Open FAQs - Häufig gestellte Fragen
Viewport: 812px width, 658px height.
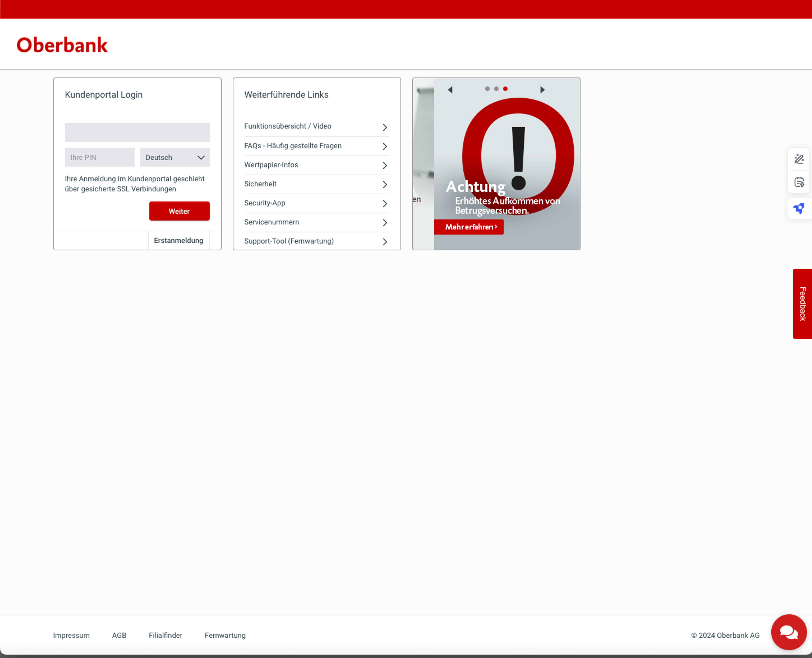click(x=316, y=146)
